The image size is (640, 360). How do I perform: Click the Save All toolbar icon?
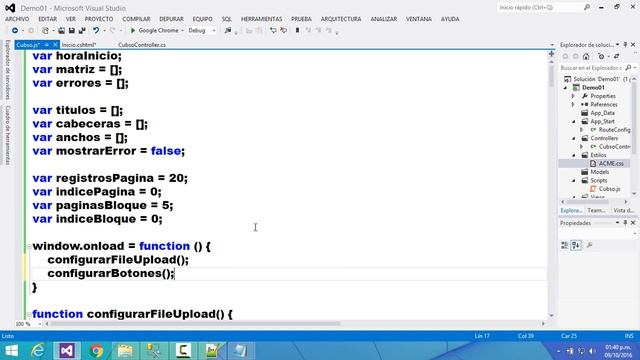tap(82, 31)
